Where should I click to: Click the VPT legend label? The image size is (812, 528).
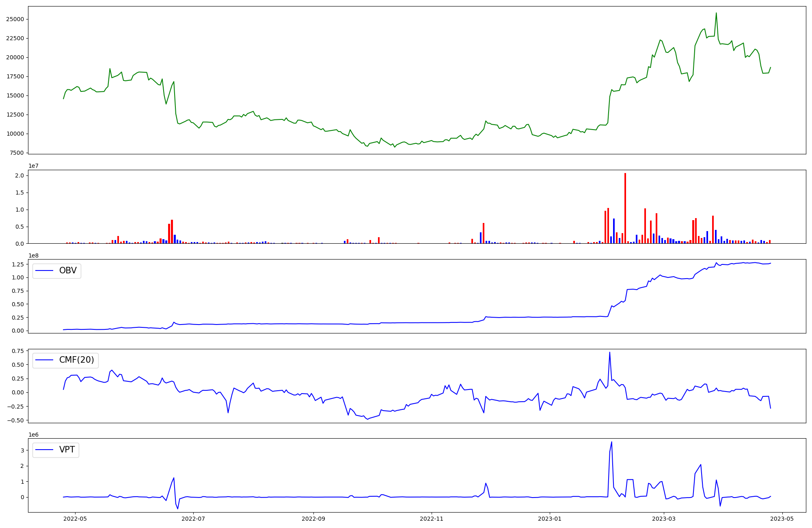(67, 450)
